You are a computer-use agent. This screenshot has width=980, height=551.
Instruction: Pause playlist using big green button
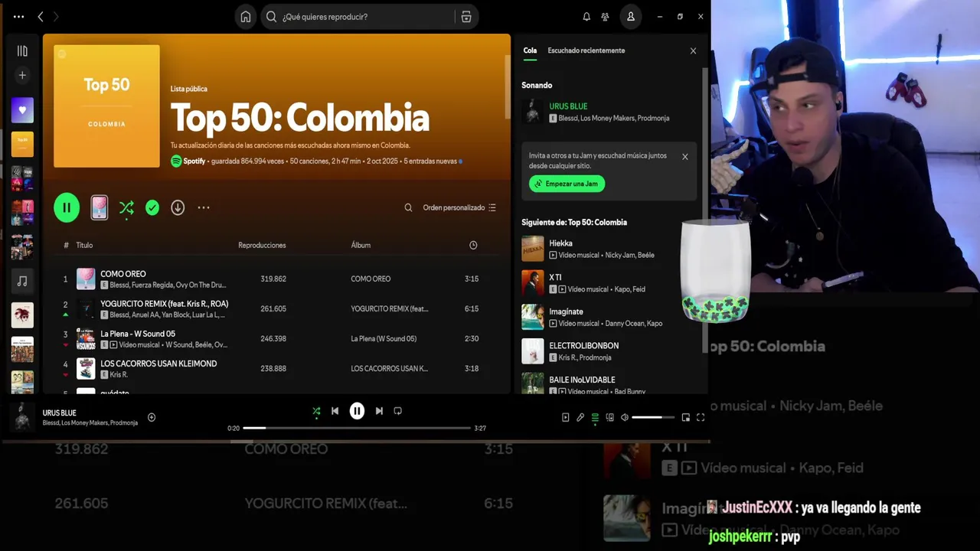click(67, 207)
